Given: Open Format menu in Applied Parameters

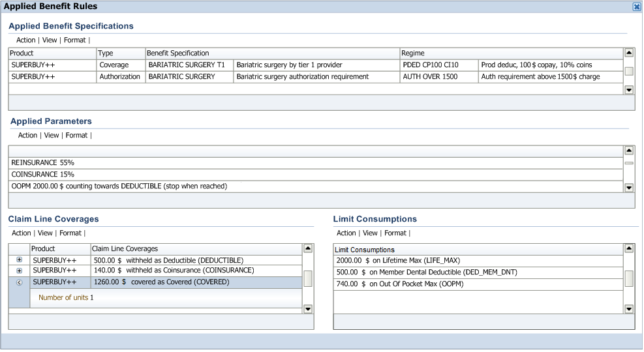Looking at the screenshot, I should 76,136.
